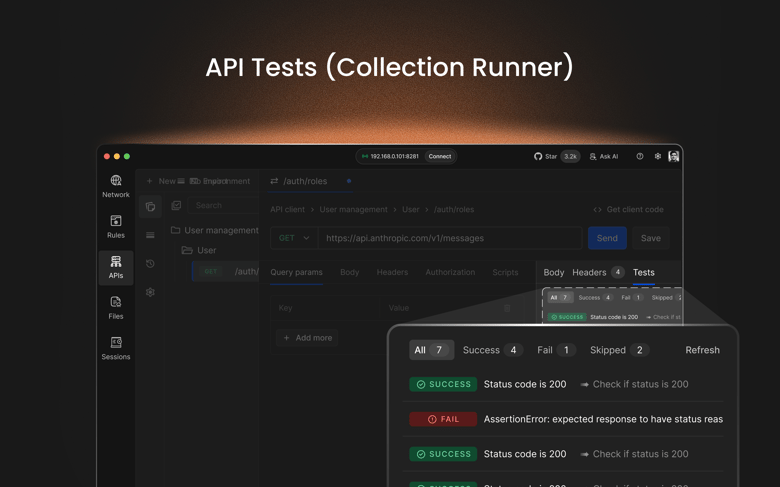The image size is (780, 487).
Task: Click the GitHub Star button
Action: 556,157
